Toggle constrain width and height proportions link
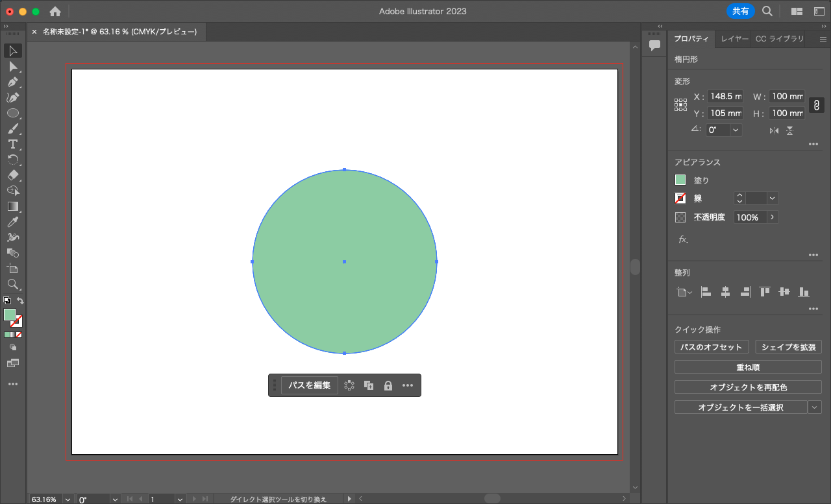The width and height of the screenshot is (831, 504). (816, 105)
